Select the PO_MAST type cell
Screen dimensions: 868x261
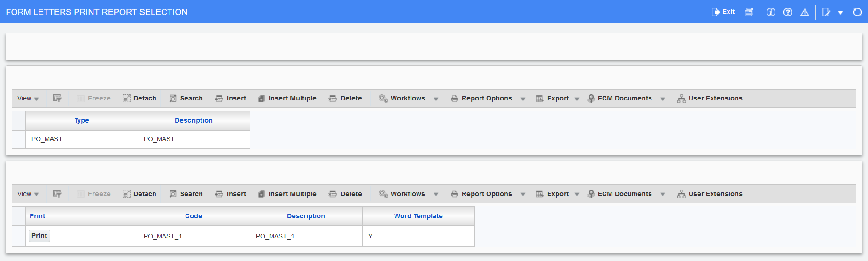pyautogui.click(x=81, y=139)
